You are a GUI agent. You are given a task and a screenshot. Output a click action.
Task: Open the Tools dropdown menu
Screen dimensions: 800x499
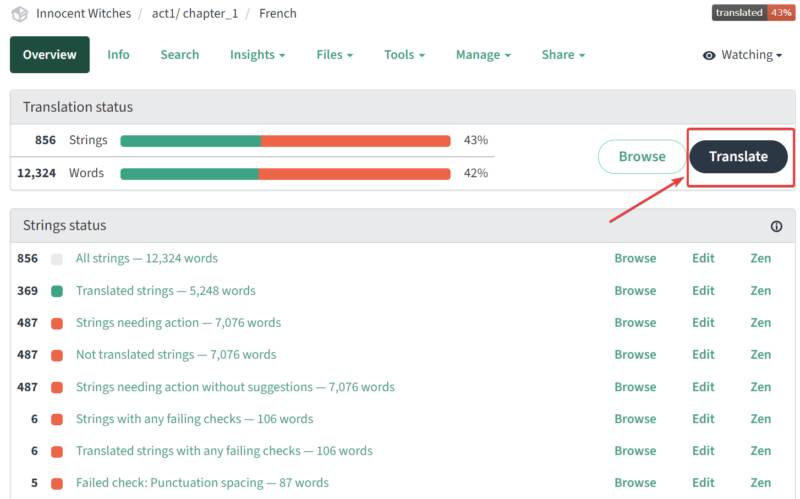click(x=404, y=55)
